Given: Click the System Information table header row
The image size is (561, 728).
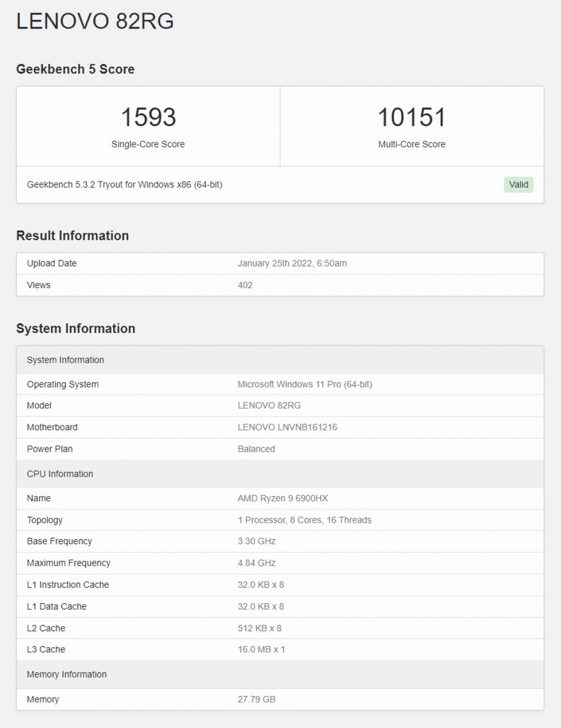Looking at the screenshot, I should tap(280, 360).
